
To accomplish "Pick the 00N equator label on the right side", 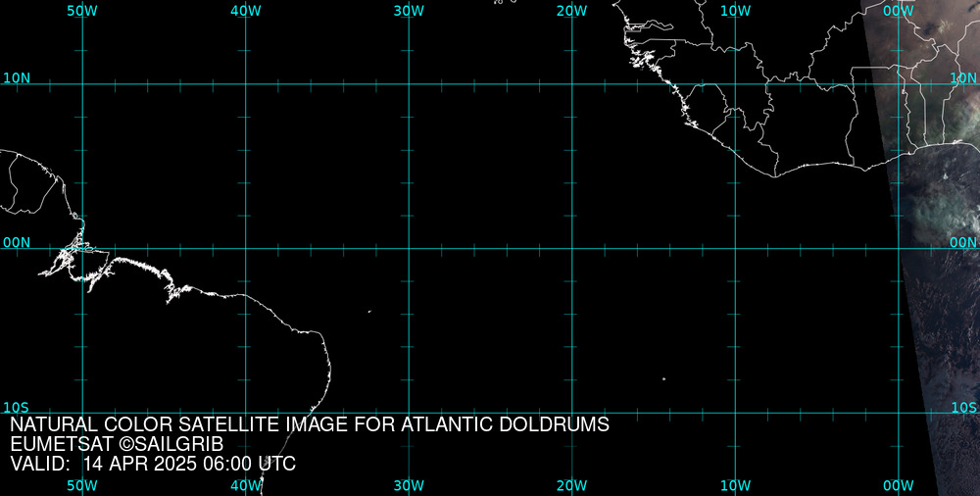I will [x=963, y=243].
